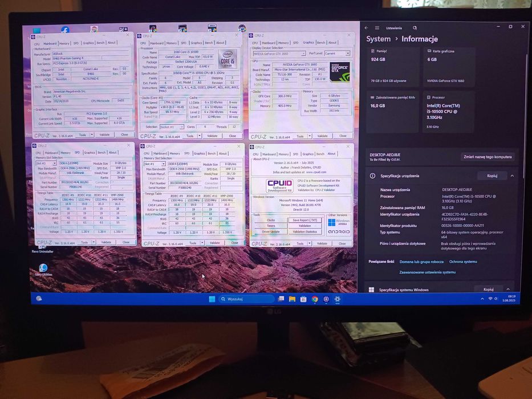This screenshot has width=532, height=399.
Task: Collapse the Specyfikacja urządzenia section chevron
Action: click(512, 176)
